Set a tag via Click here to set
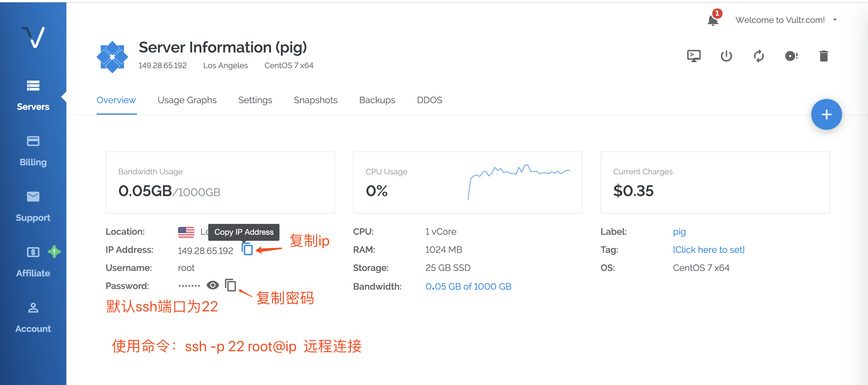This screenshot has height=385, width=868. (708, 250)
